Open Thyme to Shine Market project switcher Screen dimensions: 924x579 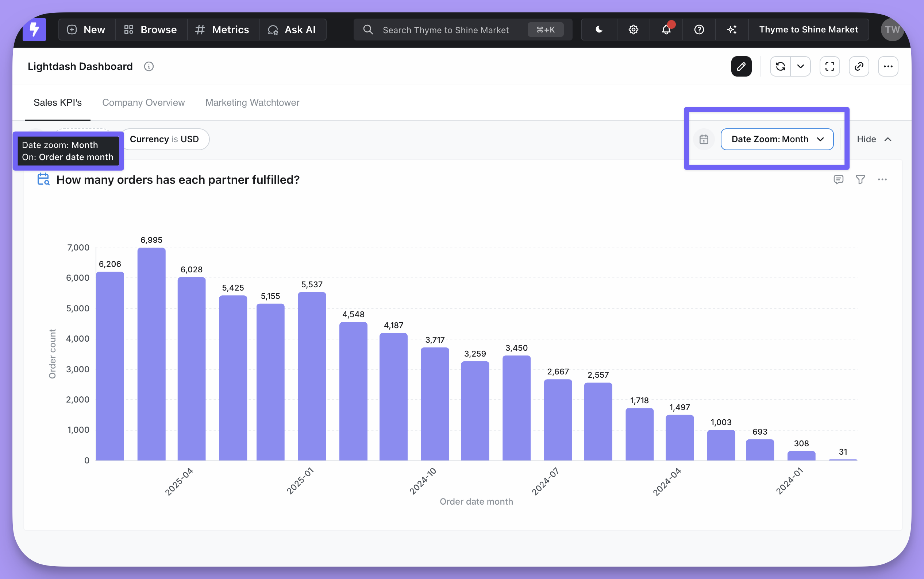pos(808,30)
